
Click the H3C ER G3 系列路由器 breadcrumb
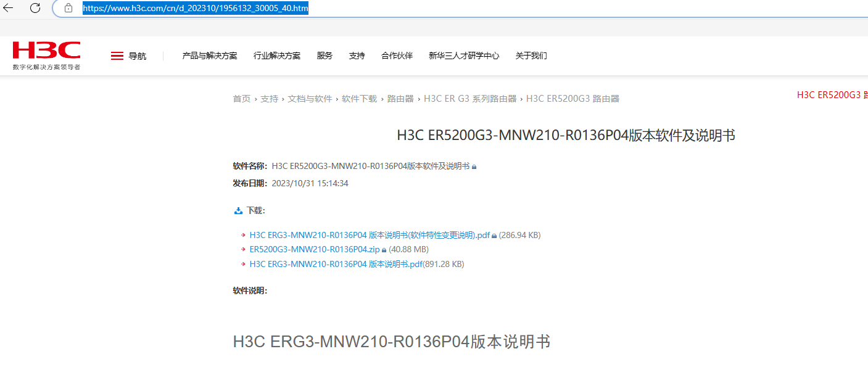pyautogui.click(x=470, y=99)
